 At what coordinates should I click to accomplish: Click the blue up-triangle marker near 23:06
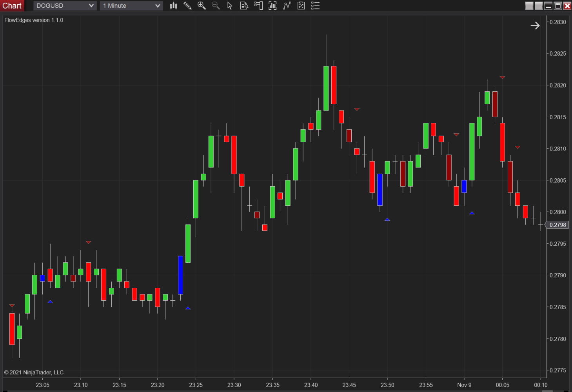coord(50,302)
